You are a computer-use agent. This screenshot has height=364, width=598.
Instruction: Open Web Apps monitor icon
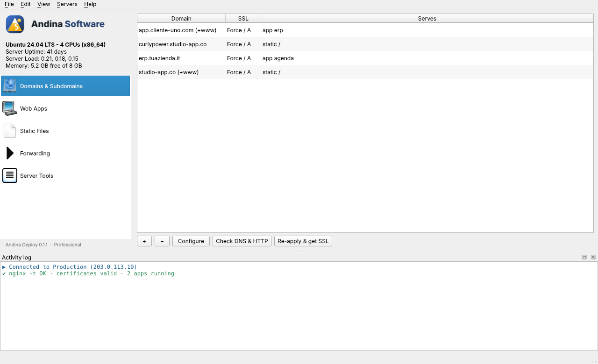coord(10,108)
